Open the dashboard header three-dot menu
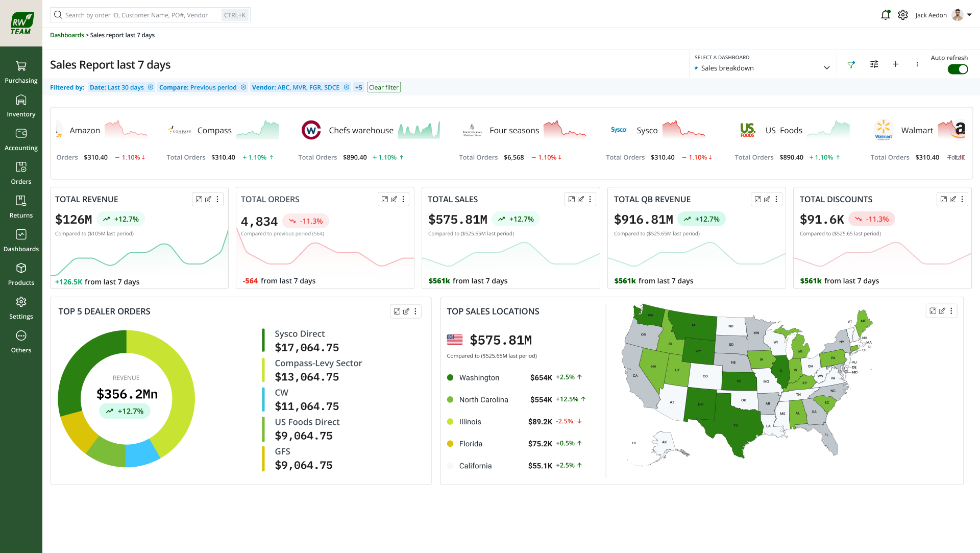980x553 pixels. (x=917, y=64)
